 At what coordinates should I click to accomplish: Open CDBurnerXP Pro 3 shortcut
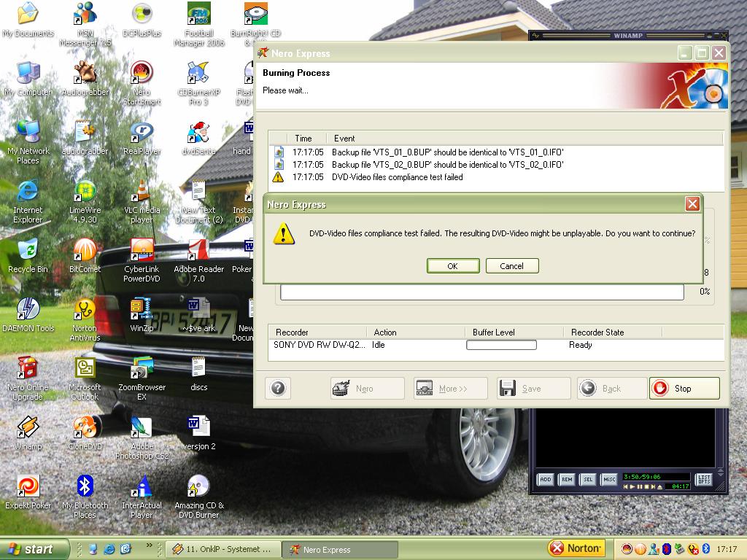[199, 83]
